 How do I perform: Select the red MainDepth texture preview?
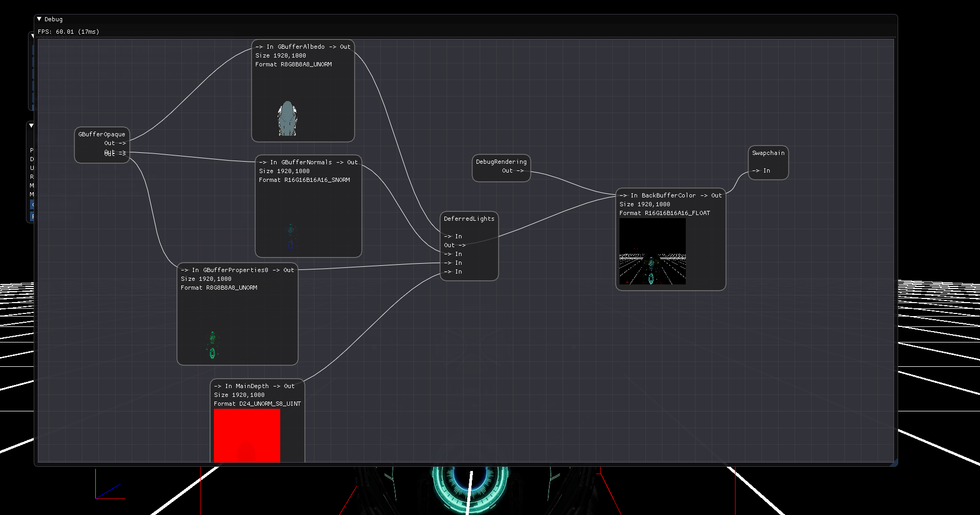pyautogui.click(x=247, y=435)
